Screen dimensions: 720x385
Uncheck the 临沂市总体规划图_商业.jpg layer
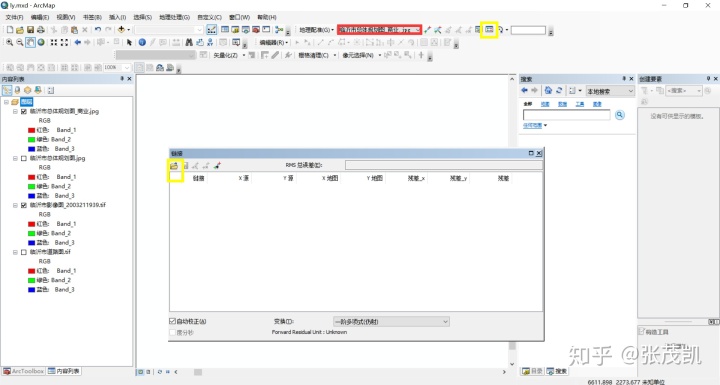[24, 111]
